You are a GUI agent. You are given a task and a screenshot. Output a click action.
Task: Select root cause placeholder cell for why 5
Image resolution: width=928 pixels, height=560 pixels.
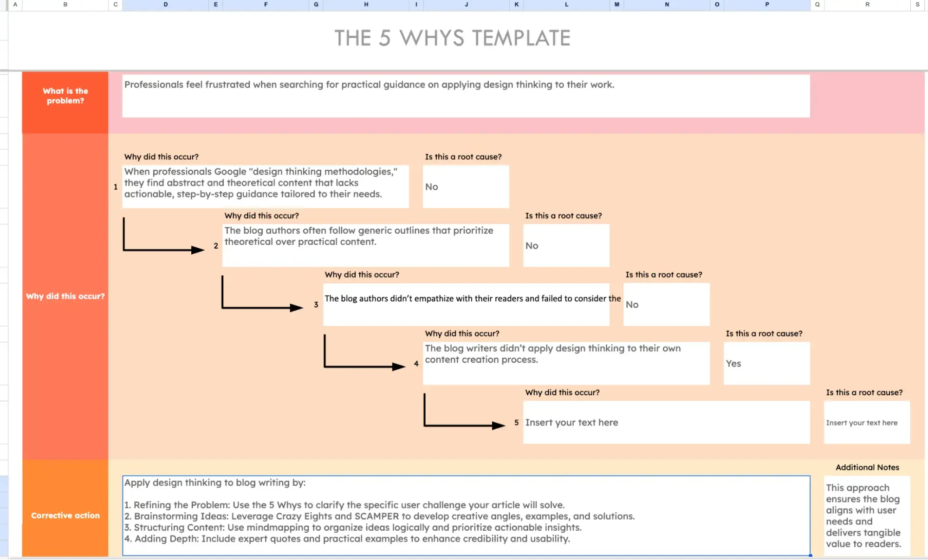click(x=867, y=422)
